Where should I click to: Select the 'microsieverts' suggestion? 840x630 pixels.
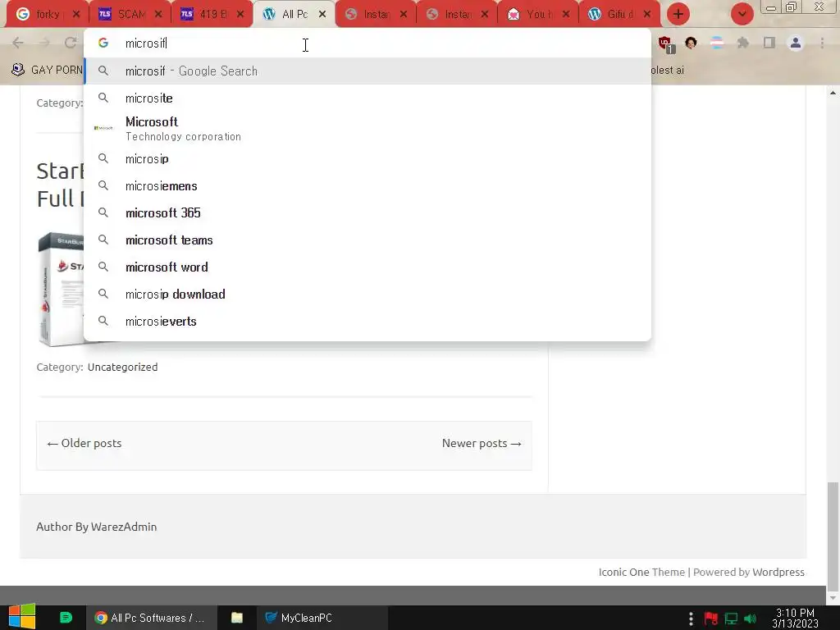(x=367, y=321)
